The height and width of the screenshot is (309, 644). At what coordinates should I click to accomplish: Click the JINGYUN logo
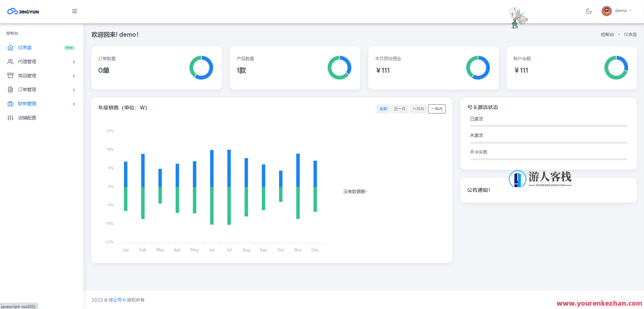tap(23, 11)
